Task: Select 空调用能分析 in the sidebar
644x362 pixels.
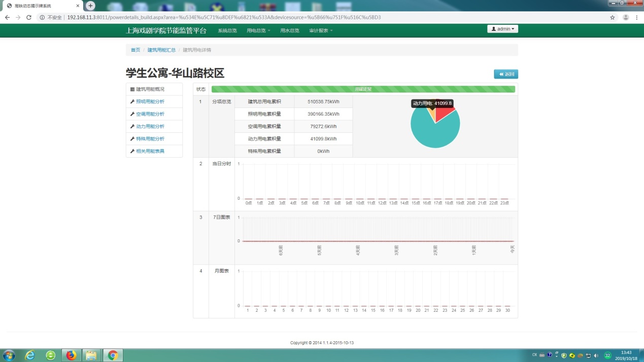Action: (x=150, y=114)
